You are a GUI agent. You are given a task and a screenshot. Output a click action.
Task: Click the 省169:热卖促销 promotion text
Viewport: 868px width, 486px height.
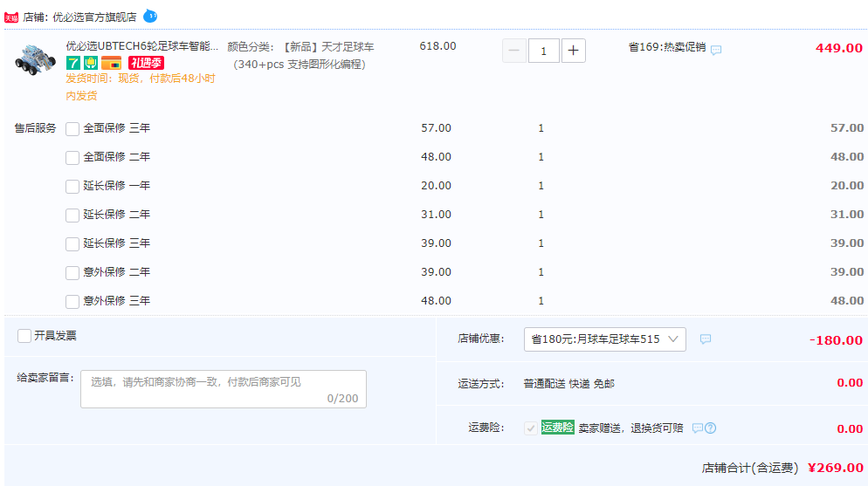coord(667,47)
